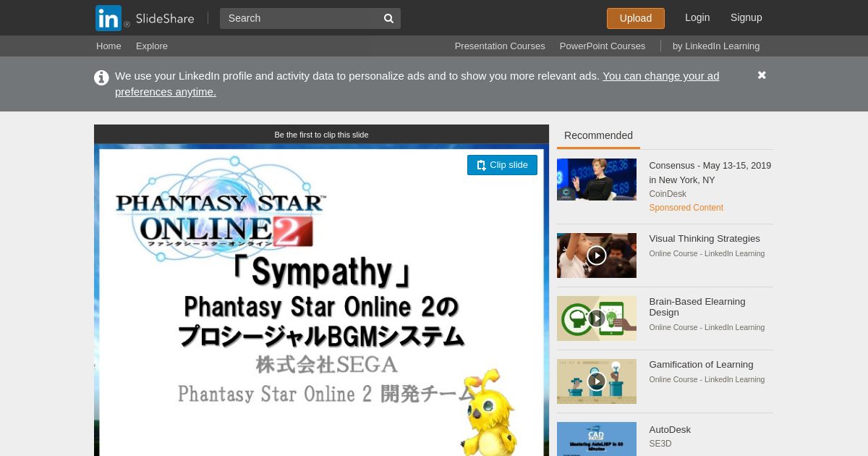This screenshot has width=868, height=456.
Task: Open the AutoDesk presentation title
Action: 670,430
